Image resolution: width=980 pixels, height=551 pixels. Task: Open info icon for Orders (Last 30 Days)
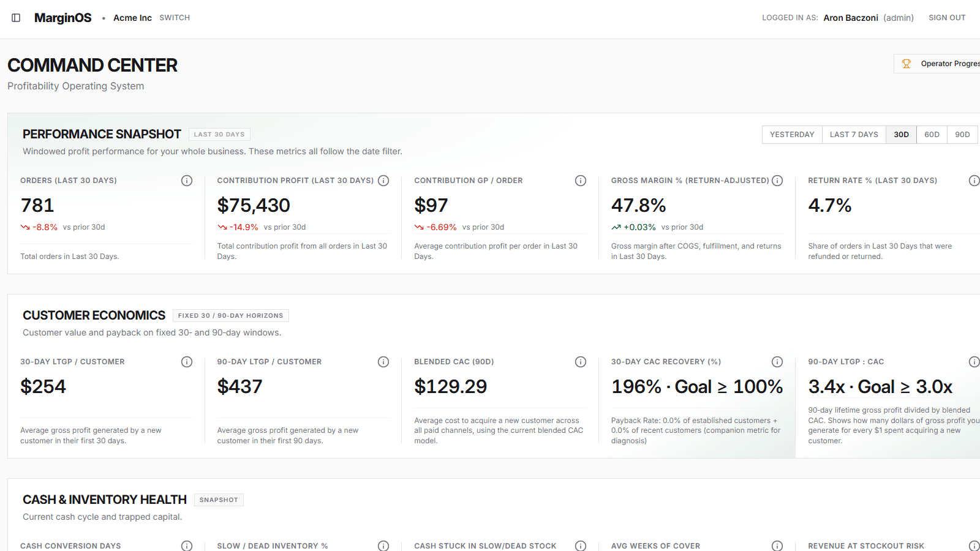pyautogui.click(x=187, y=181)
